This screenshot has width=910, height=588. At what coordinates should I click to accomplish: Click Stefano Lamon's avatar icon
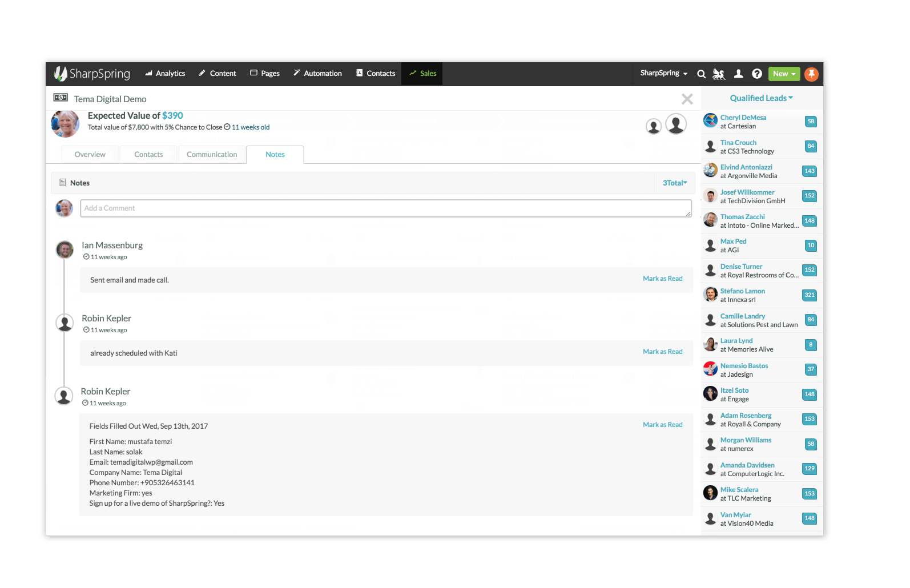pyautogui.click(x=710, y=294)
